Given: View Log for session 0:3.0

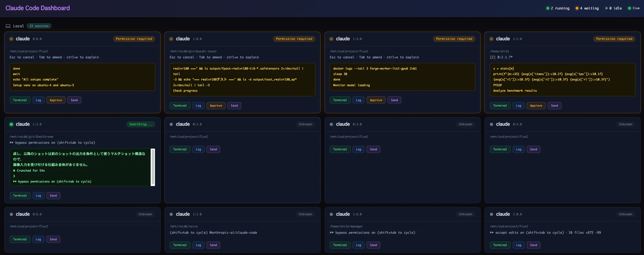Looking at the screenshot, I should [359, 149].
